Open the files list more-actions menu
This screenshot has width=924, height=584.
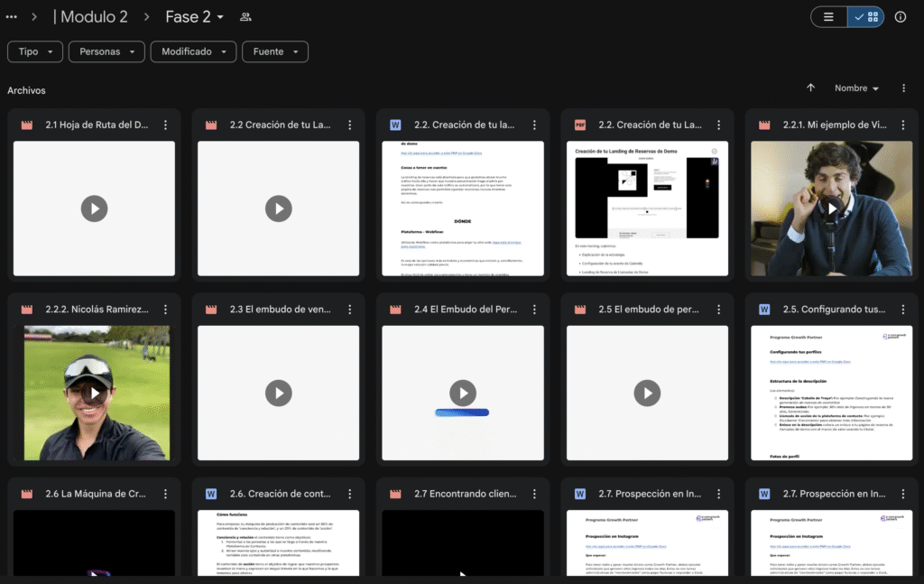coord(903,88)
